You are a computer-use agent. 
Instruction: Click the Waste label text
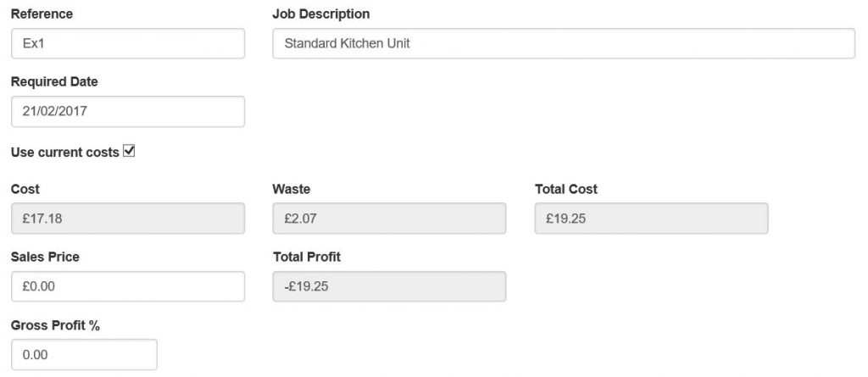[291, 189]
